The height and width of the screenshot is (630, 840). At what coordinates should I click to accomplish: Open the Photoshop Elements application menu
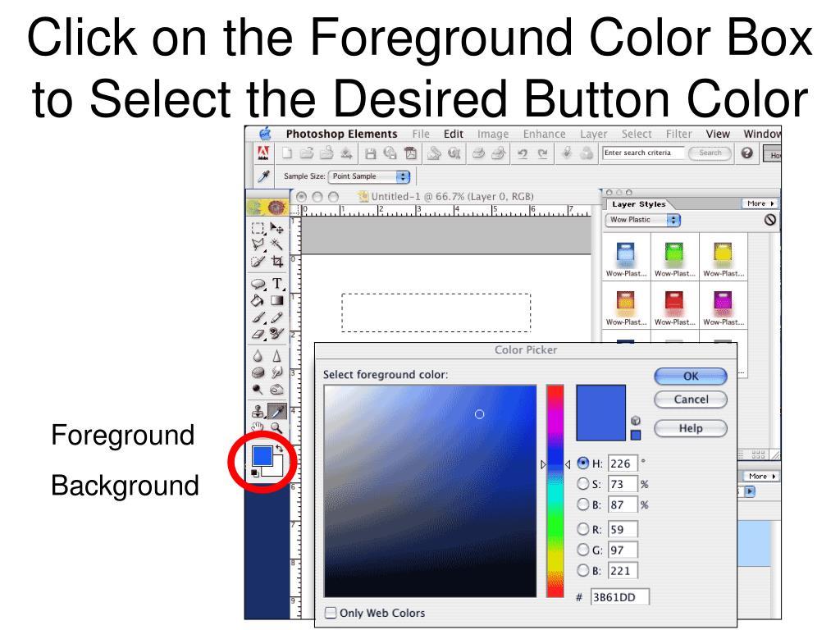pos(341,134)
